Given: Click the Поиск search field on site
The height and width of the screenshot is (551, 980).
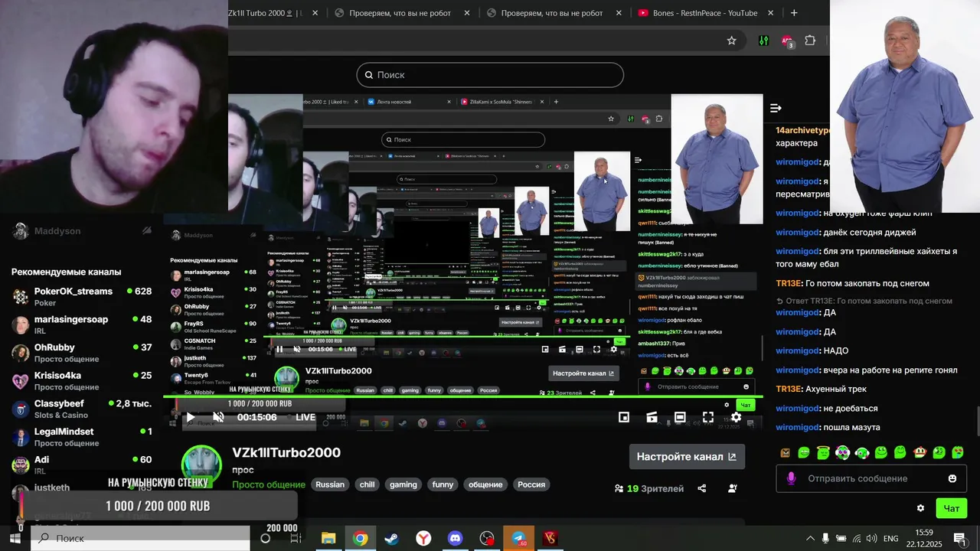Looking at the screenshot, I should pos(490,75).
